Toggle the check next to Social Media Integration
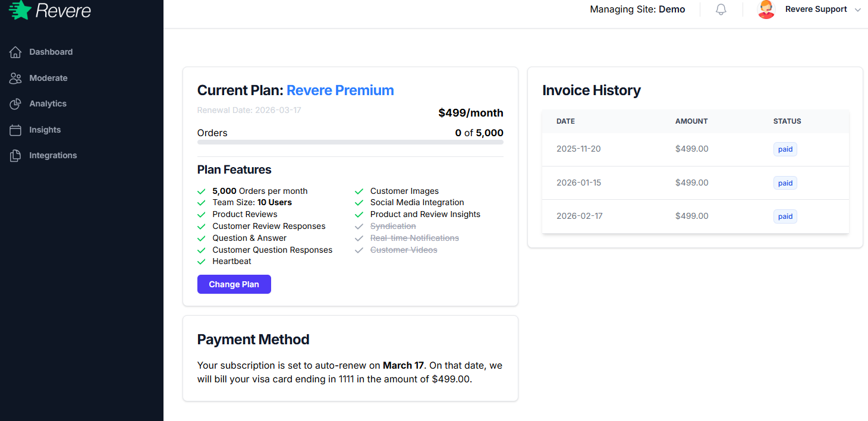Image resolution: width=868 pixels, height=421 pixels. pyautogui.click(x=358, y=202)
